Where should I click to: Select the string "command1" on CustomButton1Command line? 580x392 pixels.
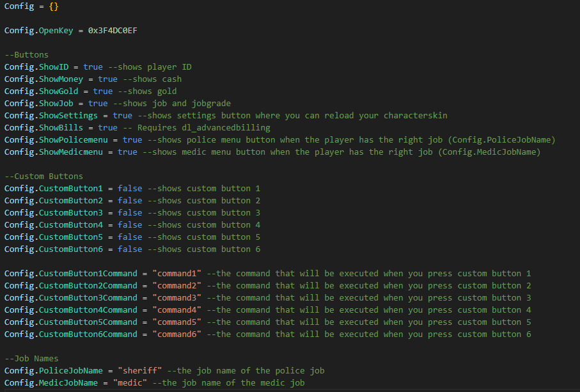tap(177, 273)
